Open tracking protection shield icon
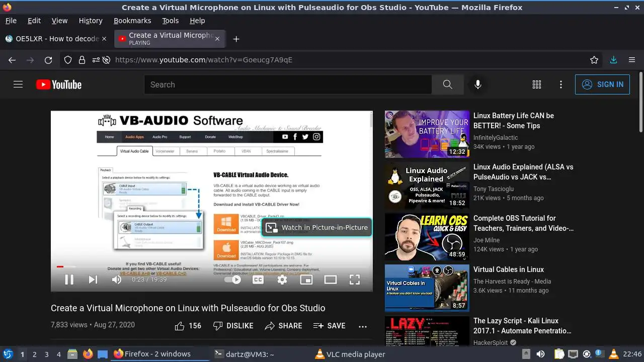The image size is (644, 362). click(68, 60)
